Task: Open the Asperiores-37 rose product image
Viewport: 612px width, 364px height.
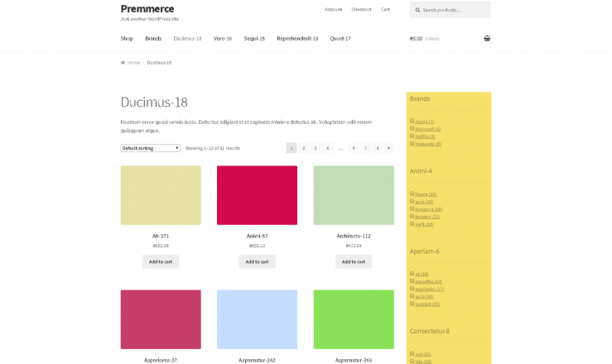Action: pos(161,319)
